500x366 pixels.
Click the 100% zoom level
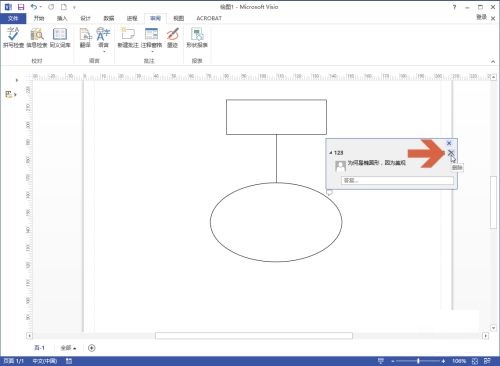coord(459,361)
